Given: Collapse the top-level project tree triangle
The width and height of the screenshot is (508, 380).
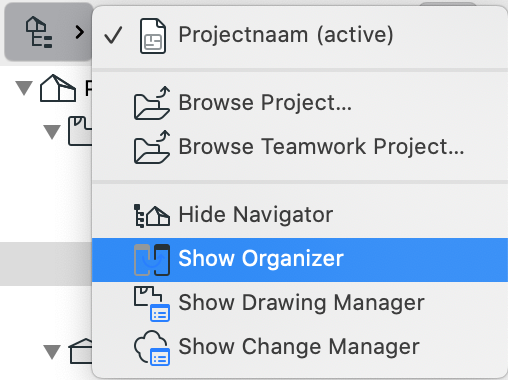Looking at the screenshot, I should [24, 88].
